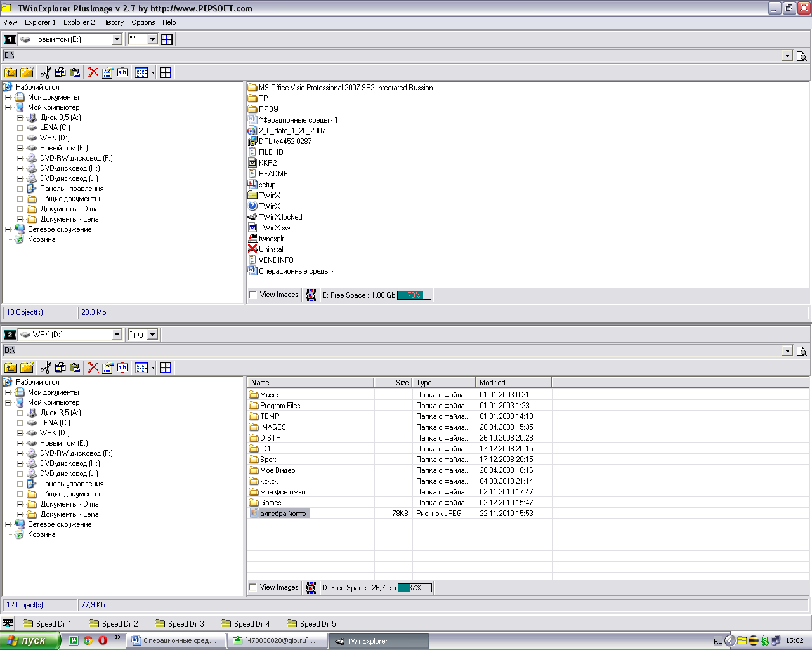
Task: Expand 'Мои документы' in Explorer 1 tree
Action: [x=8, y=97]
